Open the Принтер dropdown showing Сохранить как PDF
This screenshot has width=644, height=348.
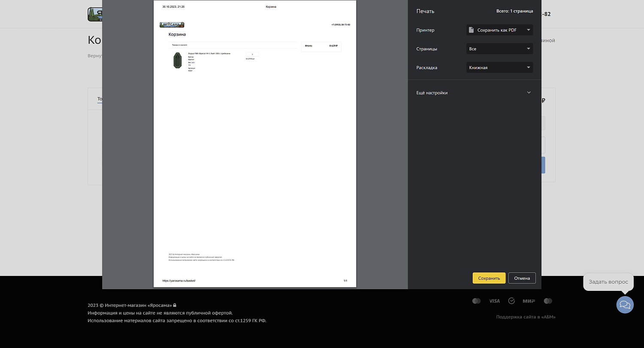pos(499,30)
